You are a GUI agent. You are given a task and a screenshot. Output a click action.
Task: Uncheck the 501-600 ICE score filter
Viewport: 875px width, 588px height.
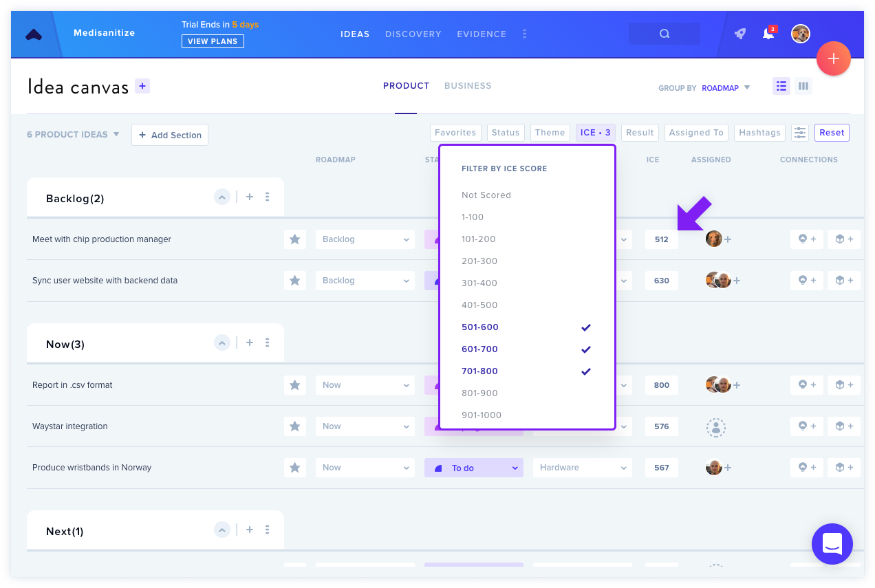pos(526,327)
